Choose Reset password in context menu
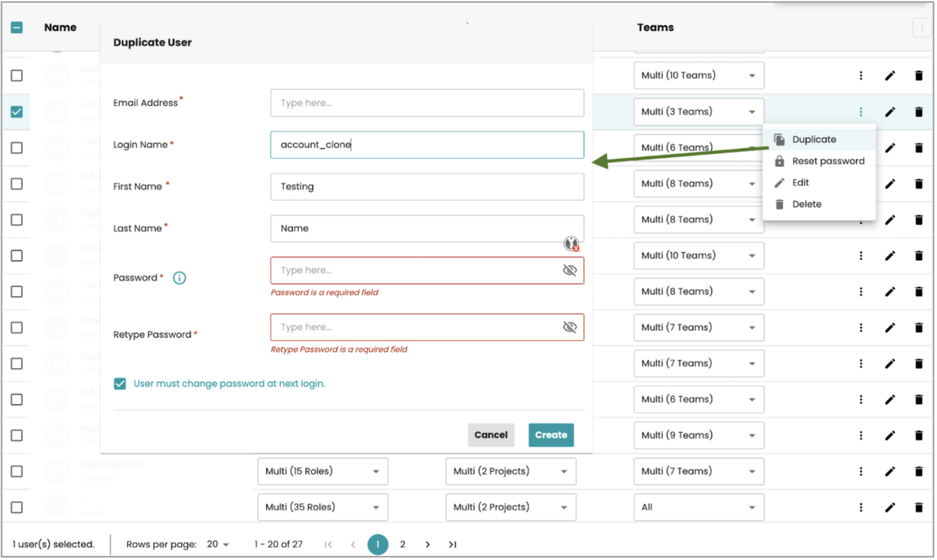Viewport: 937px width, 560px height. (828, 161)
